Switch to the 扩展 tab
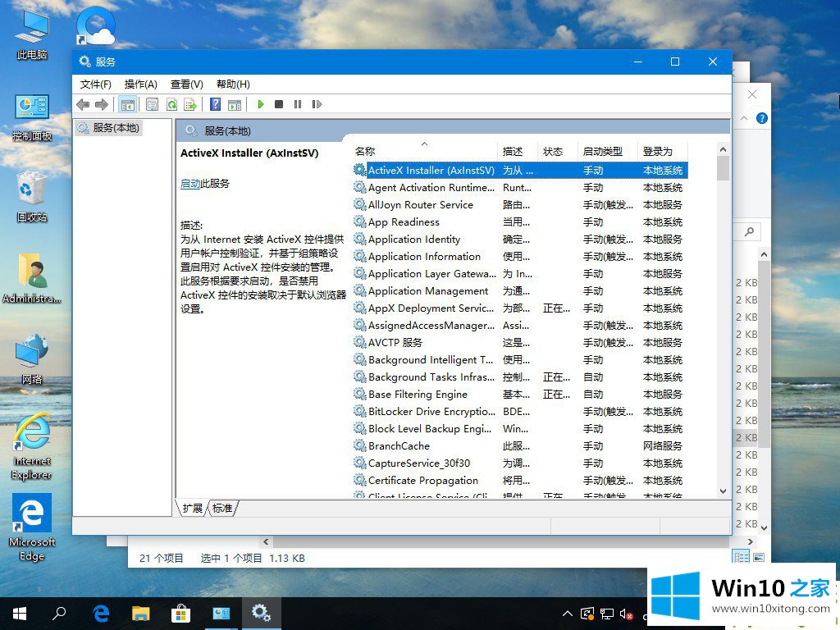 (193, 509)
